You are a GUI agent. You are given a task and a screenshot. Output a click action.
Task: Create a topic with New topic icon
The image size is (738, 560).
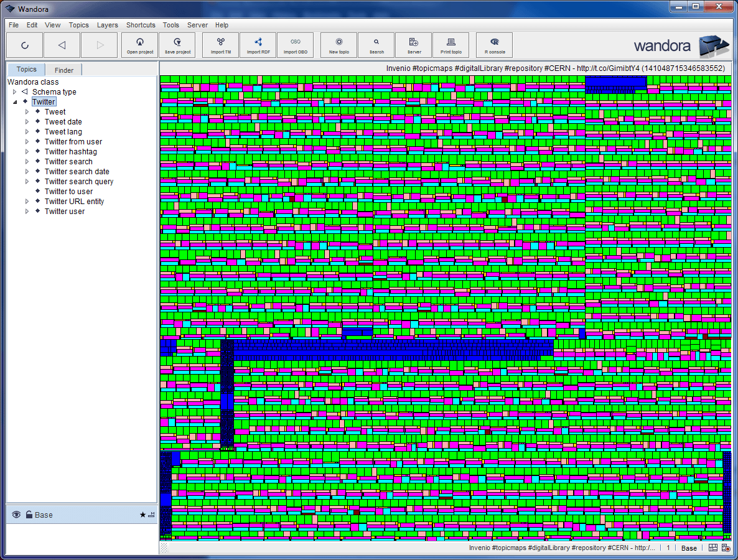click(x=339, y=45)
